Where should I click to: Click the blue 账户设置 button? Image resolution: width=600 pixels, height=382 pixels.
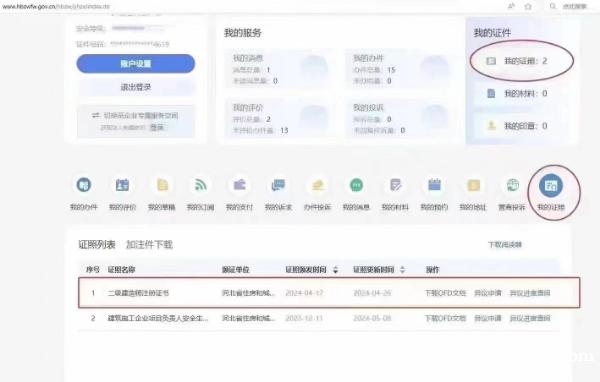(x=136, y=64)
